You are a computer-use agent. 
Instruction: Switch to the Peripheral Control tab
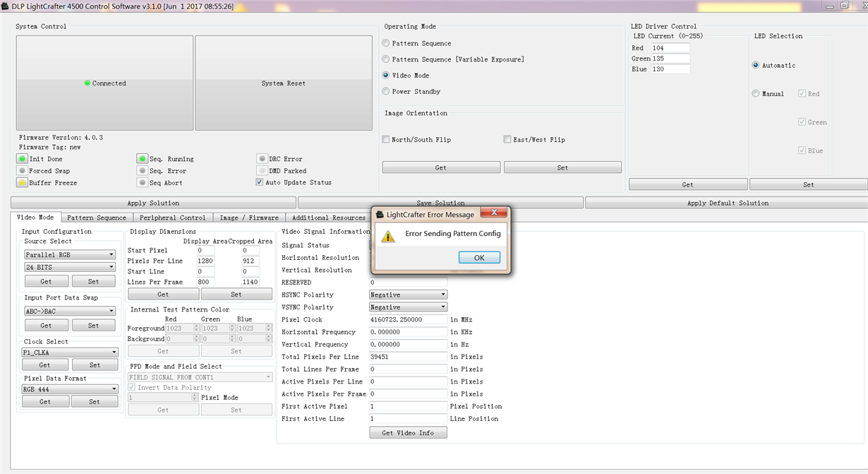click(173, 218)
